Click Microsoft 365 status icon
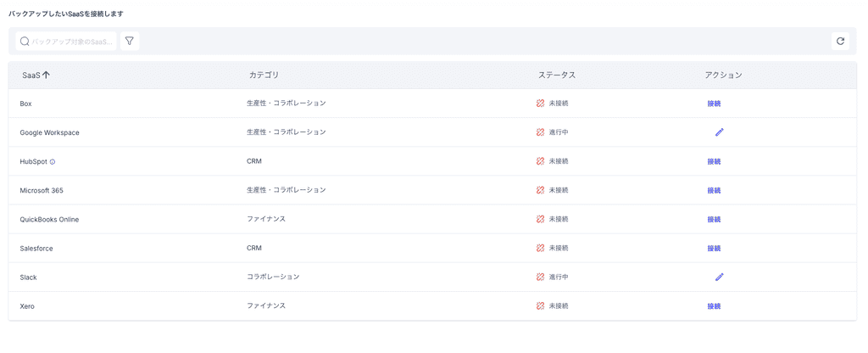Viewport: 868px width, 353px height. tap(541, 190)
